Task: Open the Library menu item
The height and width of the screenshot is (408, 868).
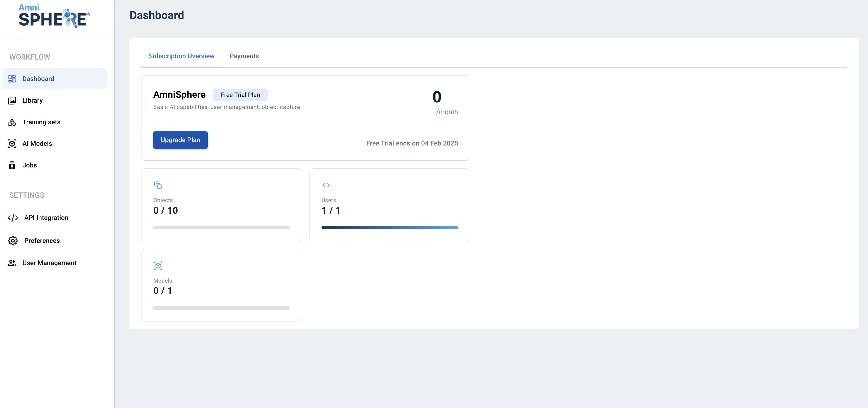Action: (32, 101)
